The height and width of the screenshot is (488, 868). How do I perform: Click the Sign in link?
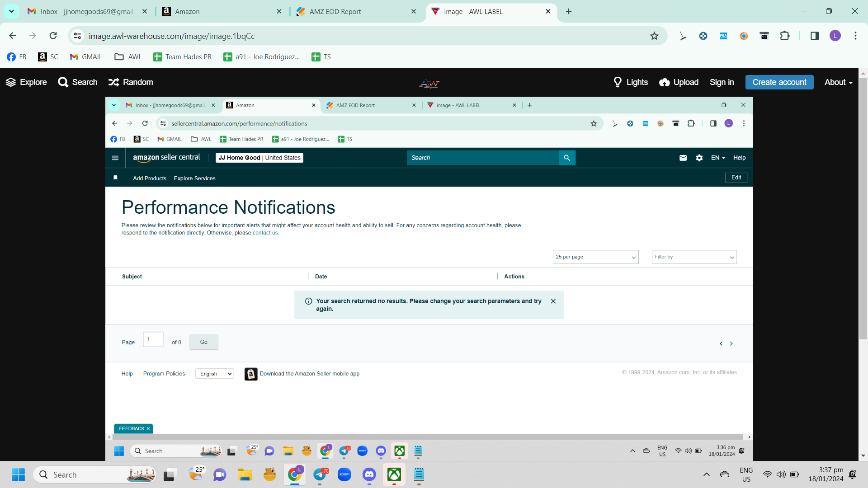pos(722,82)
